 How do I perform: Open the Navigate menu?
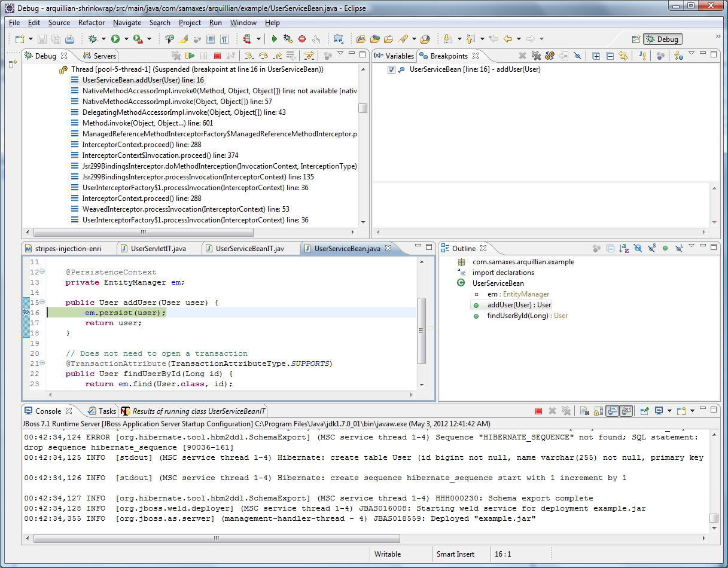(127, 23)
